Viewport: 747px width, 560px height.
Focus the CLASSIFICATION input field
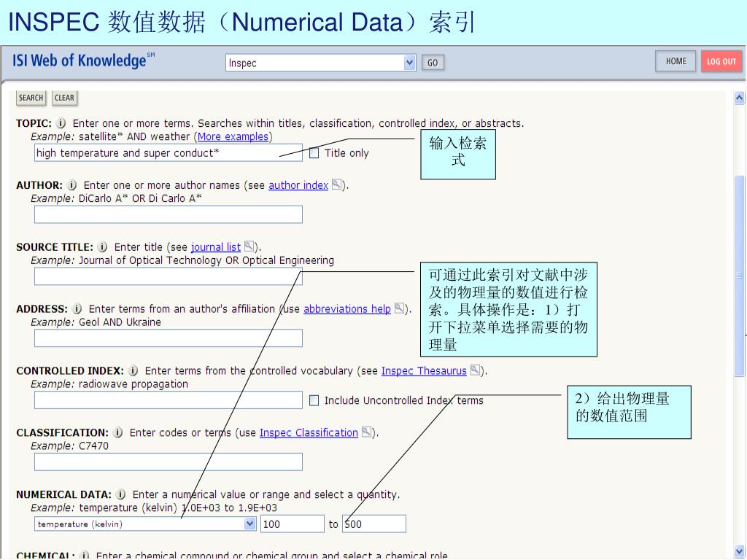169,462
